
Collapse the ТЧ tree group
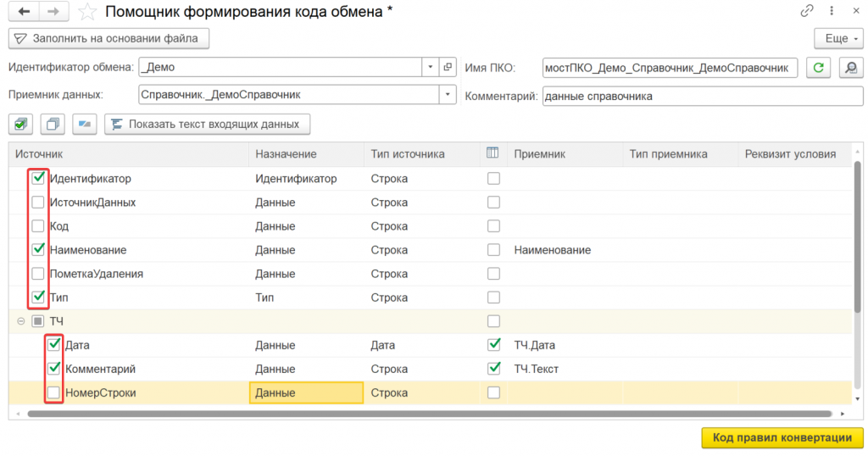pos(21,322)
